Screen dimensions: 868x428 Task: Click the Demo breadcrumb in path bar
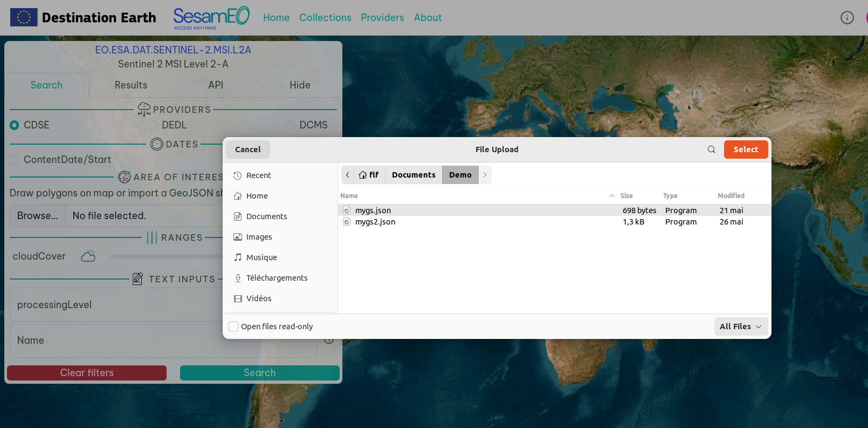point(460,175)
